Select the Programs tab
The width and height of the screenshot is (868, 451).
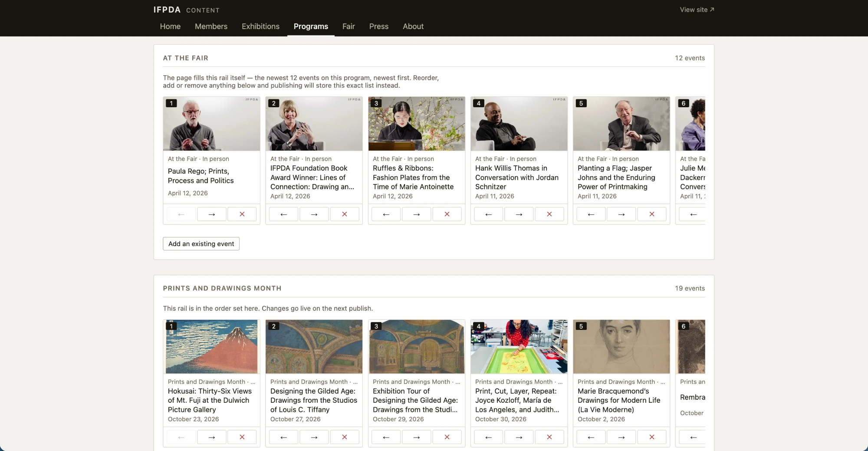pos(311,26)
